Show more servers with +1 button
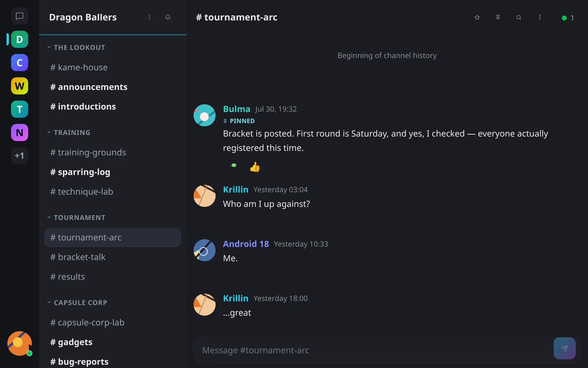 pos(19,156)
